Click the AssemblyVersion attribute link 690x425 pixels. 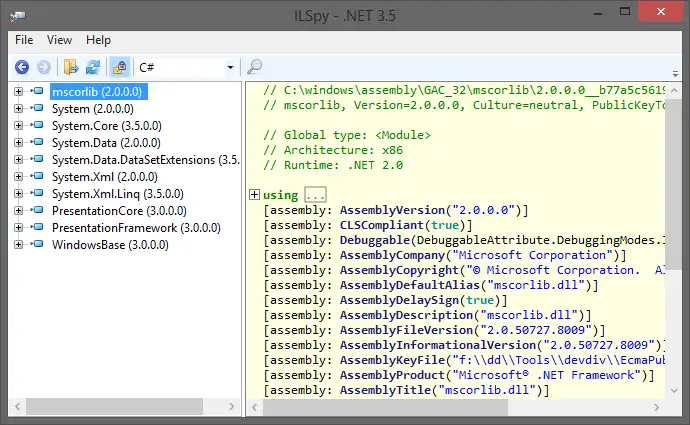[x=393, y=210]
